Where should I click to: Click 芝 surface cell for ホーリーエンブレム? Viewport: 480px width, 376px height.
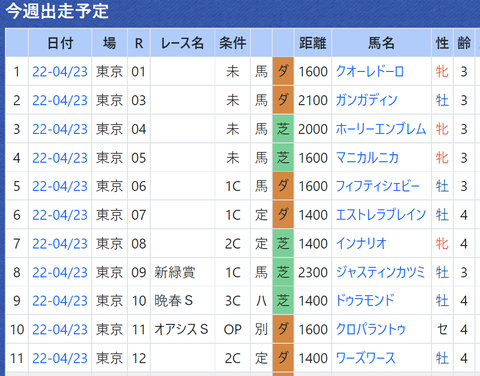coord(283,129)
